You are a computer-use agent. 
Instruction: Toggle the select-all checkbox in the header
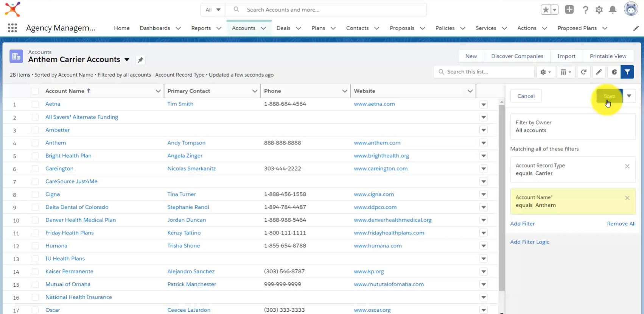[x=35, y=91]
